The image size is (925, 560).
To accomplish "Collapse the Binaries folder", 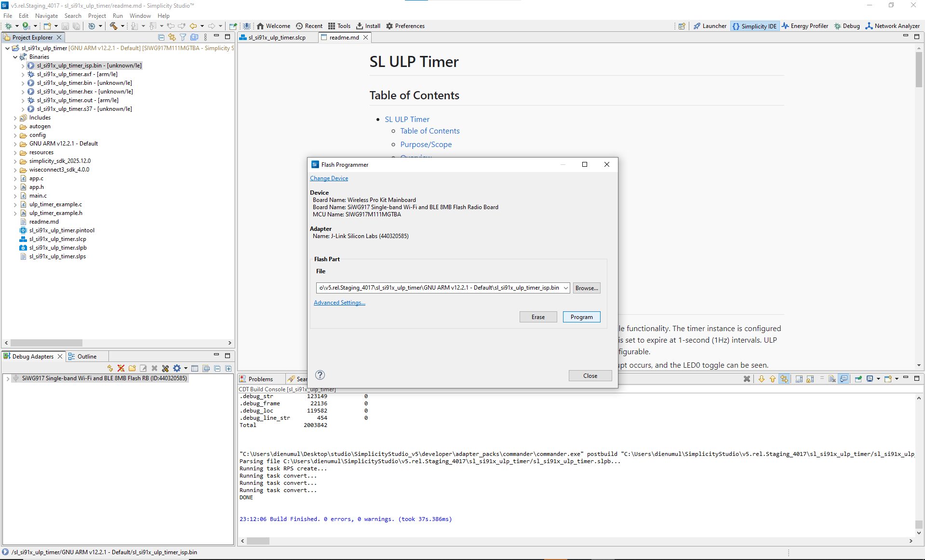I will pos(14,56).
